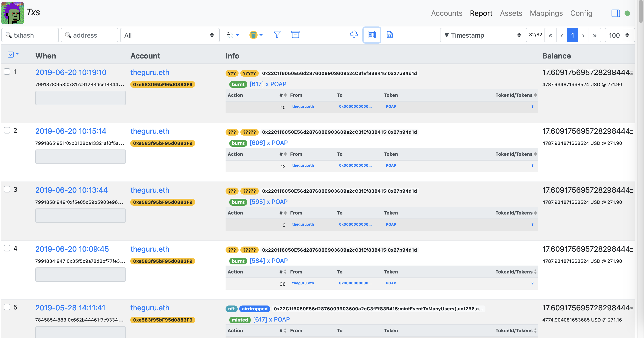Viewport: 644px width, 338px height.
Task: Go to previous page arrow
Action: pyautogui.click(x=562, y=35)
